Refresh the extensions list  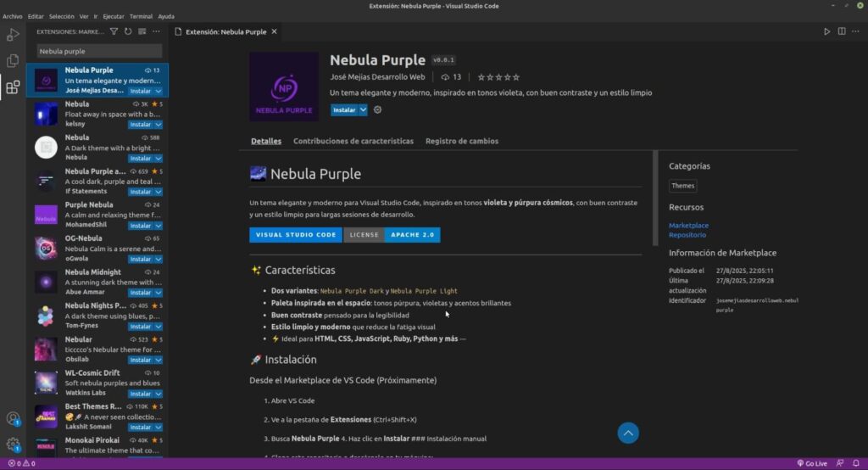(128, 31)
